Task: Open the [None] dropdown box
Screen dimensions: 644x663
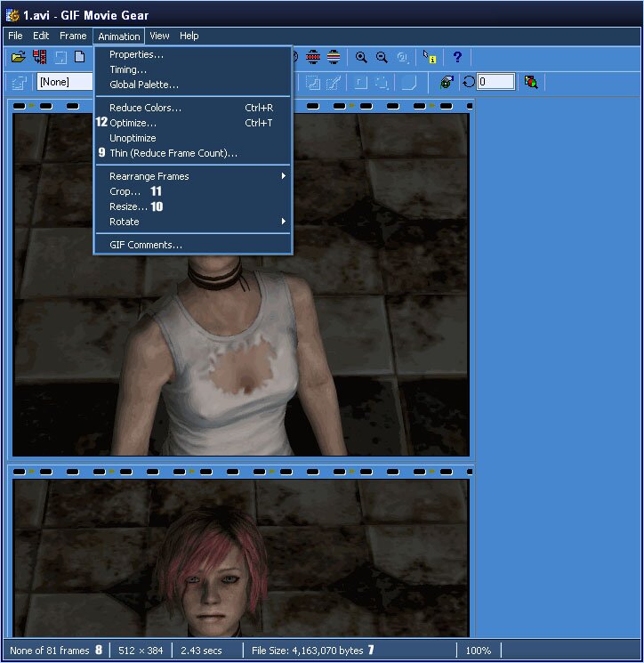Action: tap(64, 82)
